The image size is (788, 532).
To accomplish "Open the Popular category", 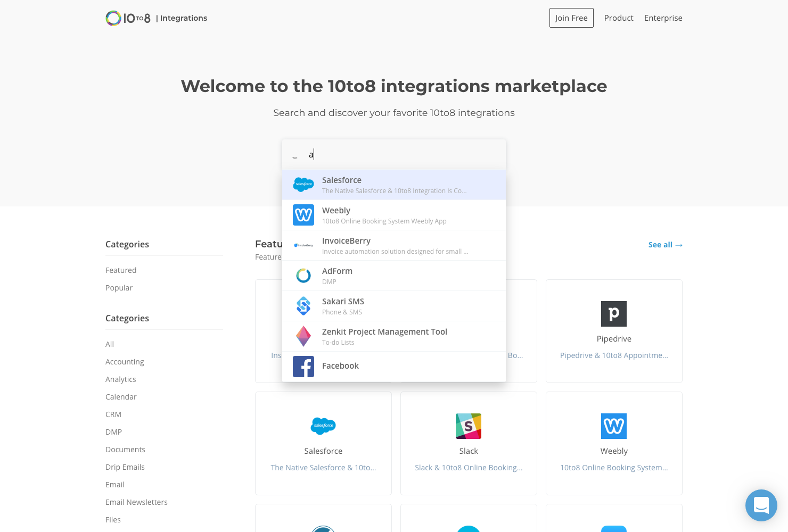I will (x=119, y=288).
